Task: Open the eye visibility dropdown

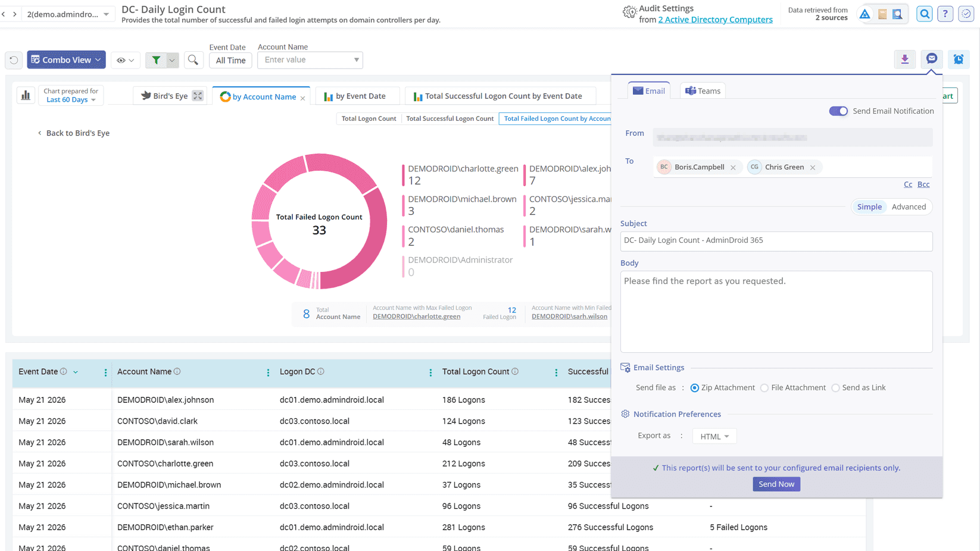Action: (x=125, y=60)
